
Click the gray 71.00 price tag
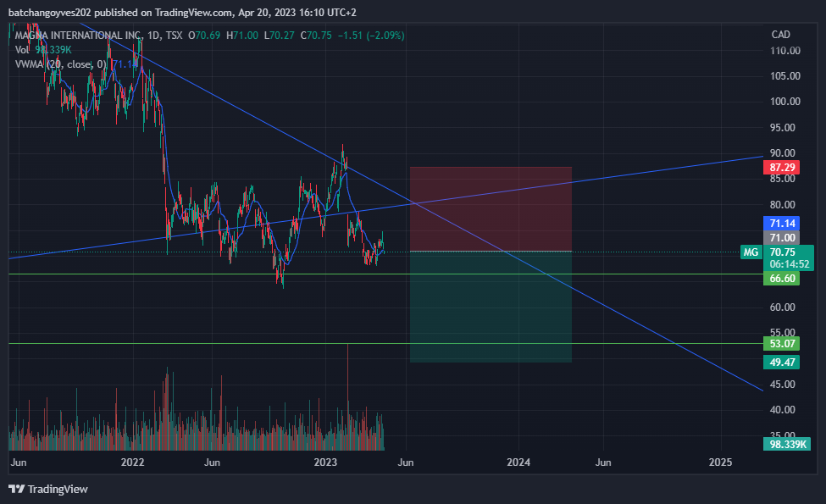point(782,237)
